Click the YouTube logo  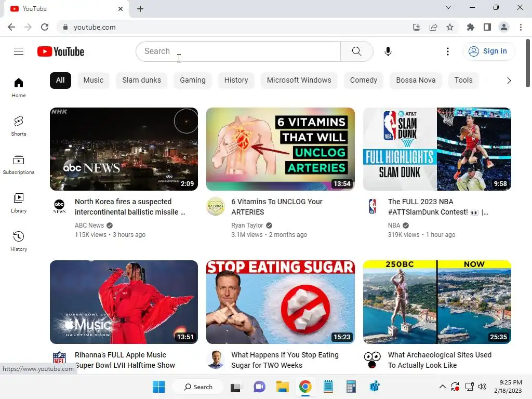click(61, 51)
